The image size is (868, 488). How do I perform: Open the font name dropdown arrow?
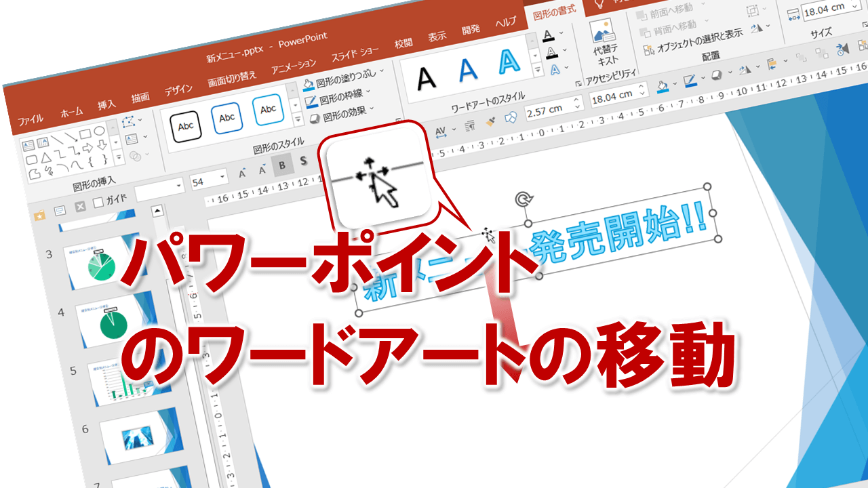click(179, 186)
